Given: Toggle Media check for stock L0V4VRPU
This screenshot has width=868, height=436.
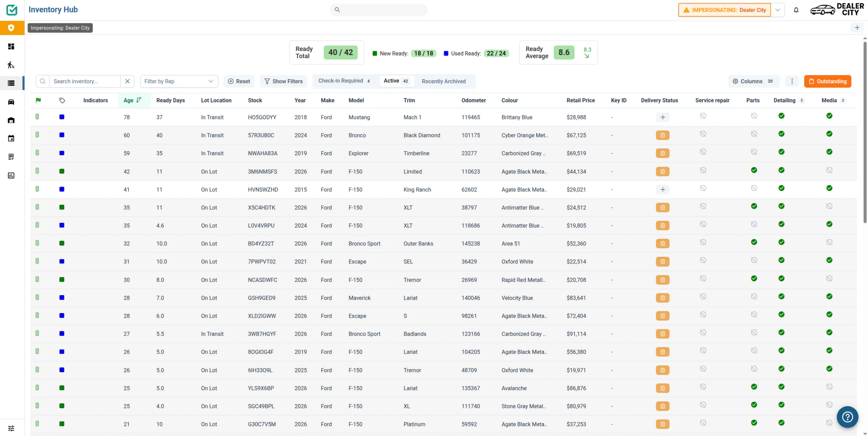Looking at the screenshot, I should point(829,224).
